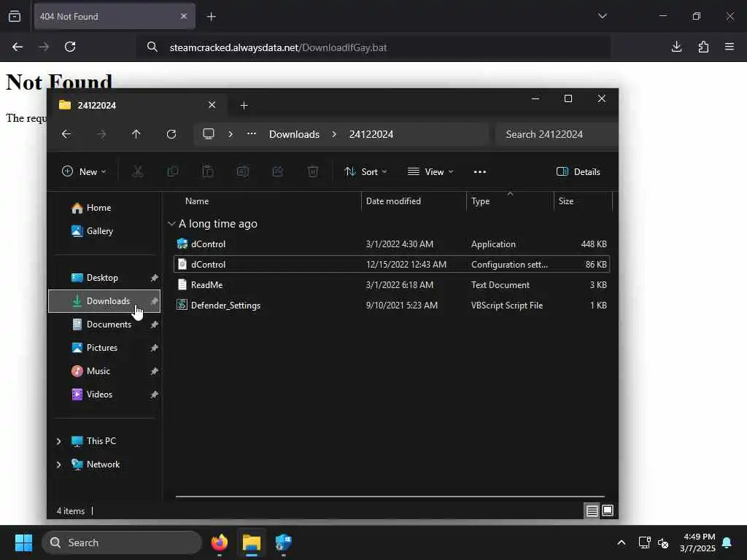Viewport: 747px width, 560px height.
Task: Reload the Firefox page
Action: point(70,47)
